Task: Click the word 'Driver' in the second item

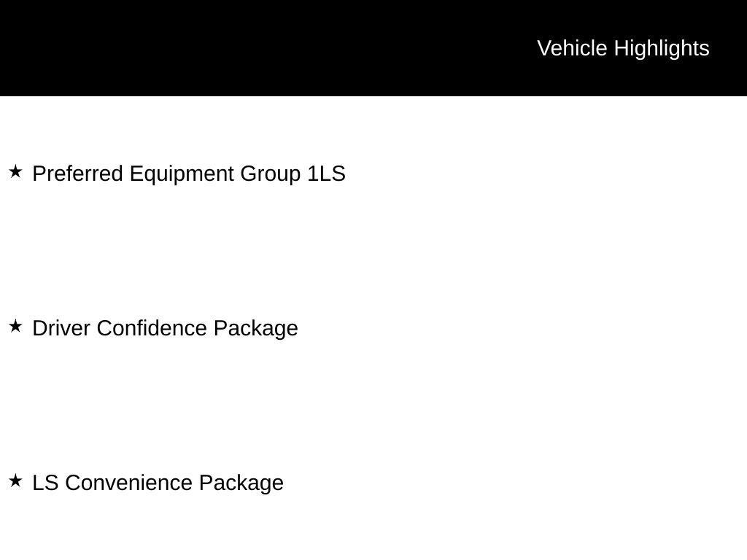Action: [x=62, y=329]
